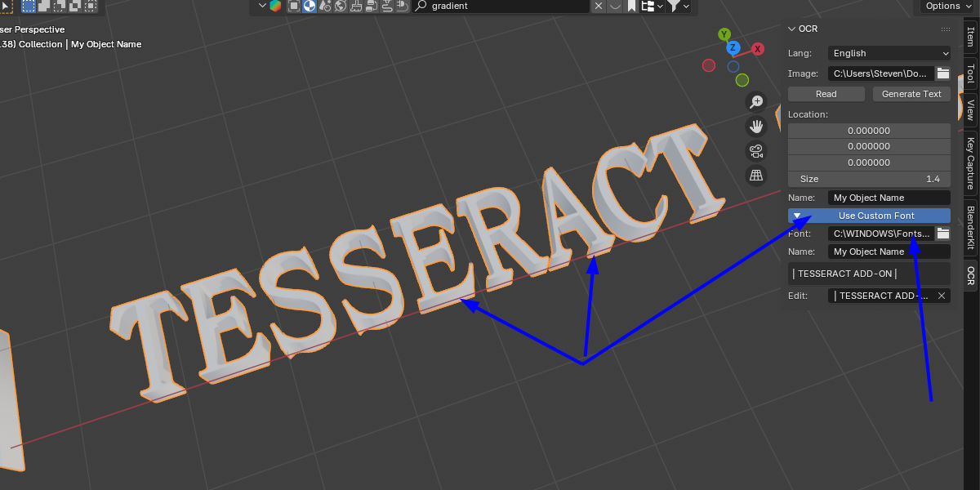Browse image file with folder icon
The width and height of the screenshot is (980, 490).
pos(943,73)
